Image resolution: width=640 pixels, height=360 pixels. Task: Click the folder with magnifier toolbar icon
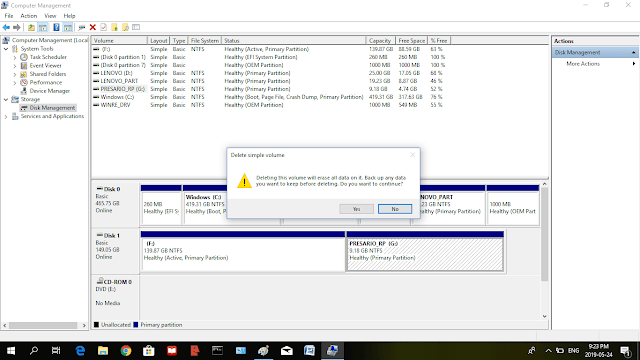pos(125,27)
